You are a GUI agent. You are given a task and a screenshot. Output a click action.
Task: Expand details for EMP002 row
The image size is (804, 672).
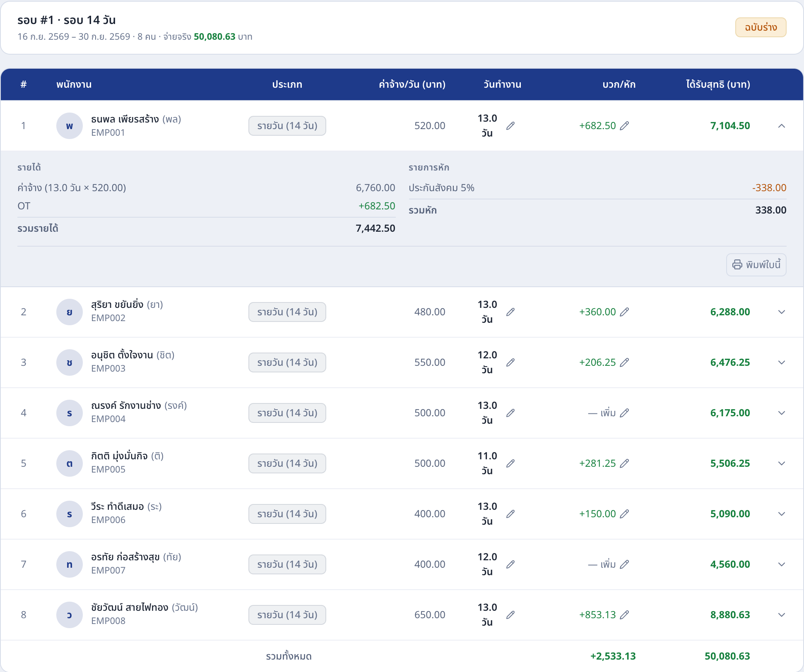tap(782, 312)
